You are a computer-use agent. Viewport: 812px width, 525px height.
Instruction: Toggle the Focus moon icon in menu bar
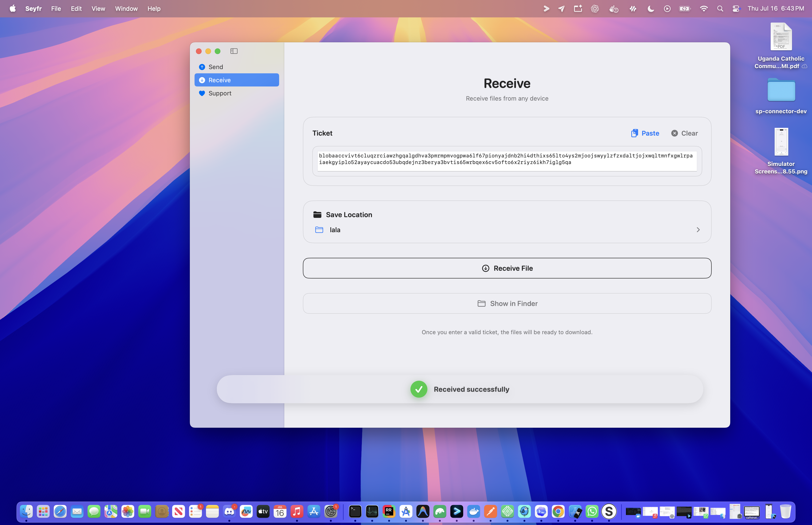(x=651, y=9)
